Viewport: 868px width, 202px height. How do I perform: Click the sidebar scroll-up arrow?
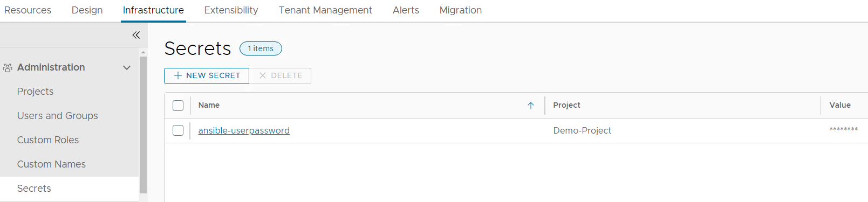pyautogui.click(x=143, y=52)
